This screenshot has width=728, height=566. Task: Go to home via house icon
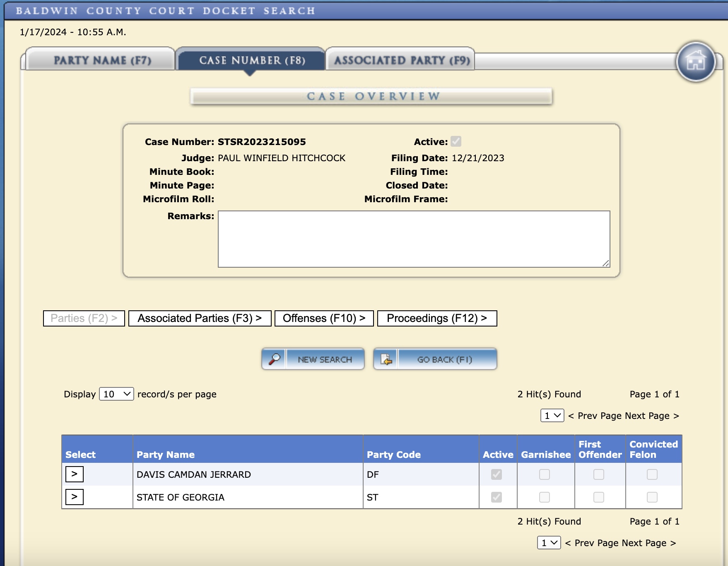coord(696,62)
